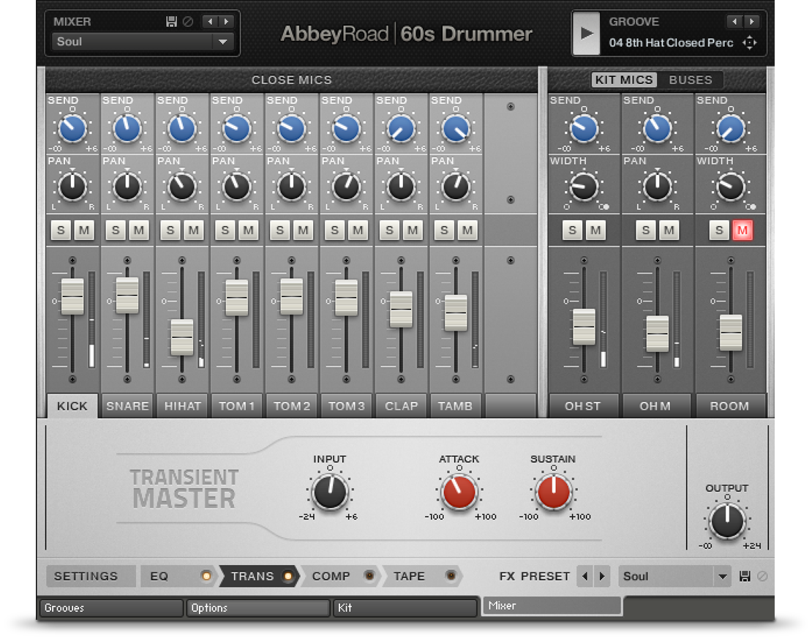Viewport: 812px width, 644px height.
Task: Click the groove drag-and-drop cross icon
Action: click(x=749, y=42)
